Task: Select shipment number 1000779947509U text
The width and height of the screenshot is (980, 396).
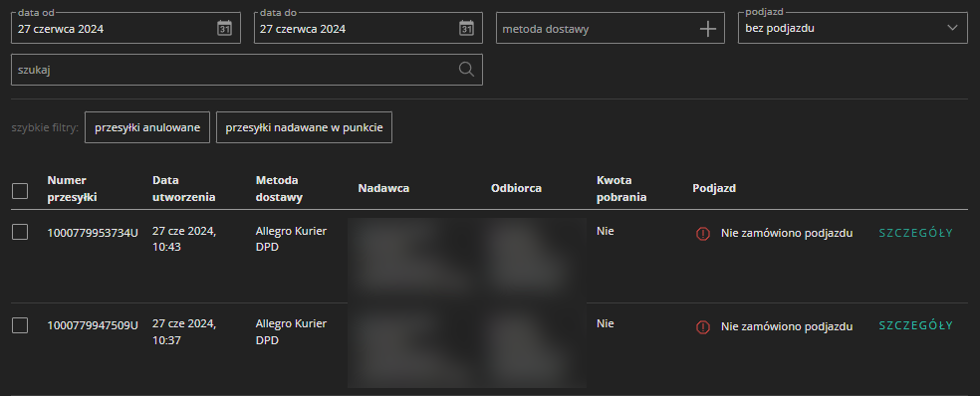Action: 93,325
